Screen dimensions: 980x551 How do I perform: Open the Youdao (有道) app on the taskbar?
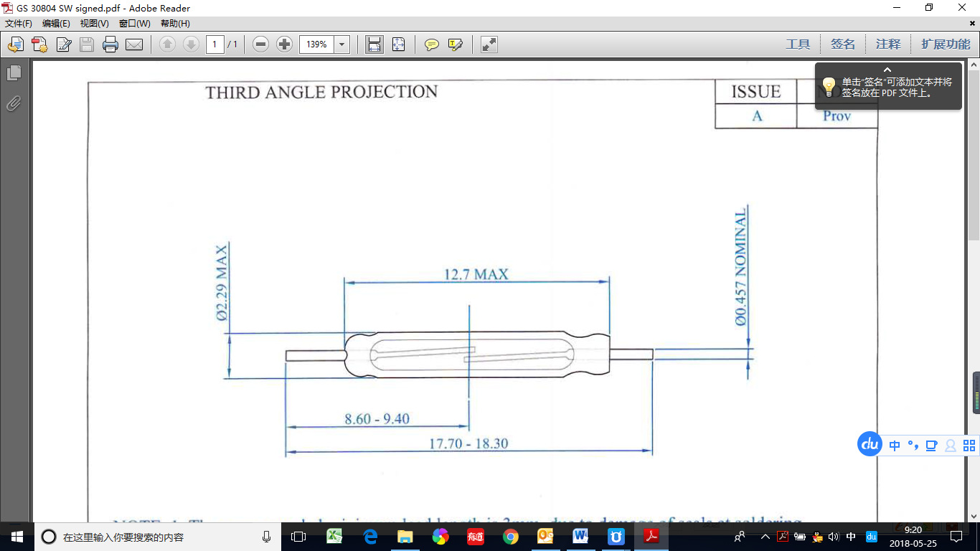click(x=476, y=537)
